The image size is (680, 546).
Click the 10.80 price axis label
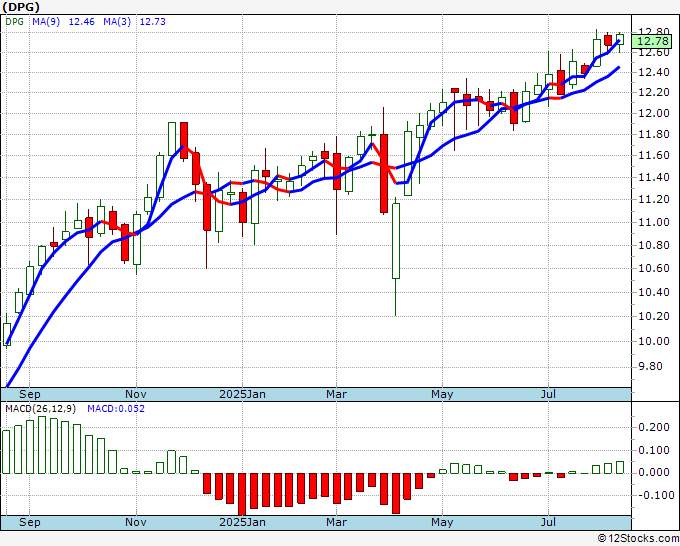[654, 245]
